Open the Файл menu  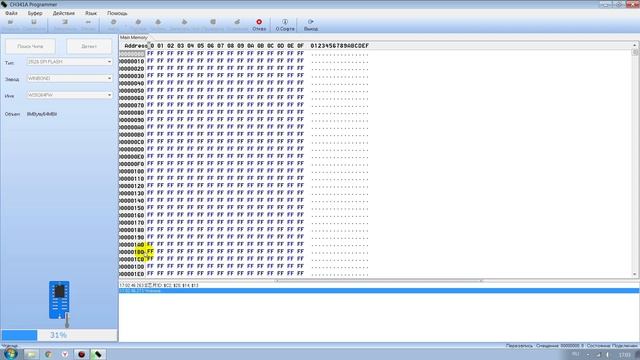(11, 13)
